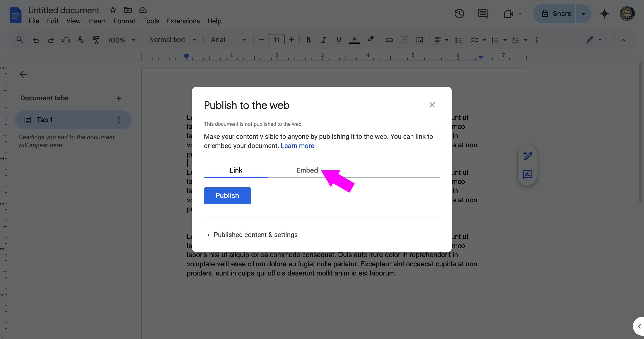Open version history clock icon
The width and height of the screenshot is (644, 339).
(x=459, y=13)
